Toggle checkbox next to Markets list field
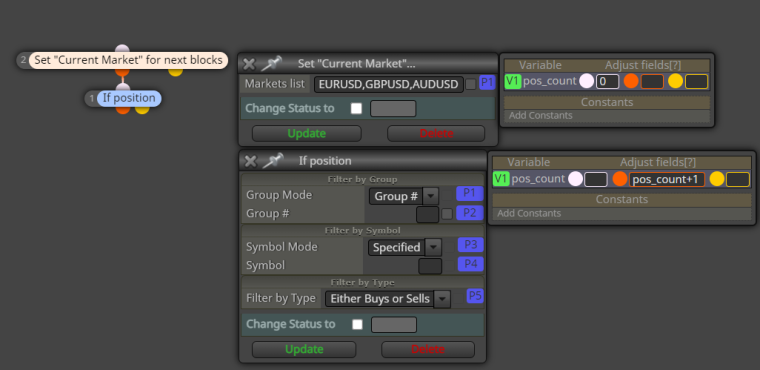760x370 pixels. (x=471, y=85)
